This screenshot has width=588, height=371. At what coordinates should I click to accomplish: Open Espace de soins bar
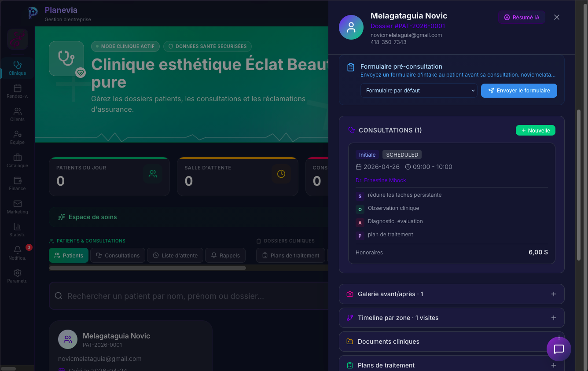click(188, 217)
